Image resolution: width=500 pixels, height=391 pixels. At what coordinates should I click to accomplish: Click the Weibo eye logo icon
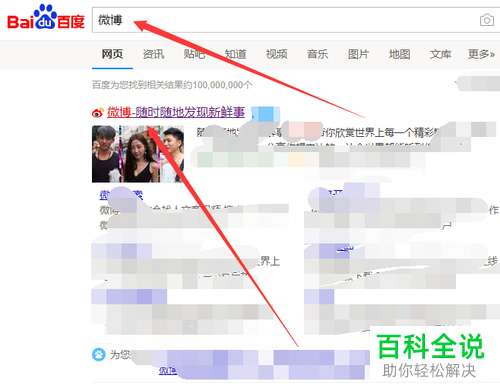tap(98, 113)
